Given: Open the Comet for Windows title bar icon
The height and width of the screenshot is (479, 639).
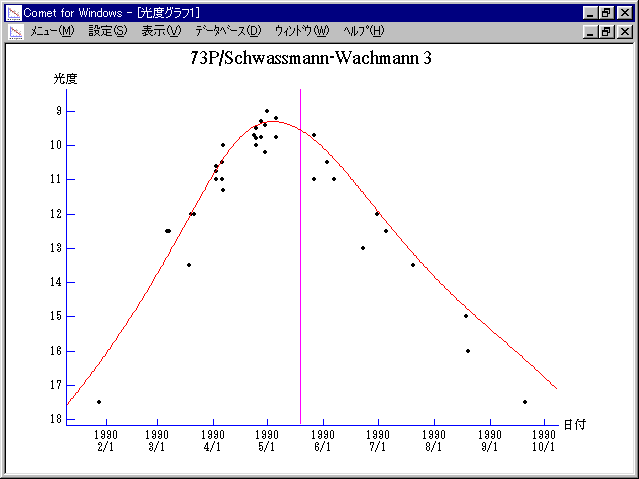Looking at the screenshot, I should [13, 12].
